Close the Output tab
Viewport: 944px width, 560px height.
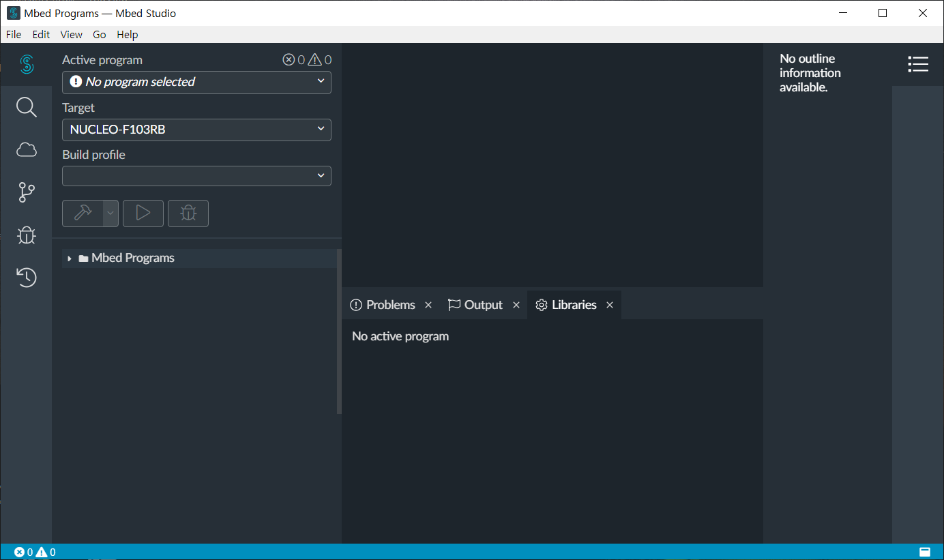tap(516, 305)
